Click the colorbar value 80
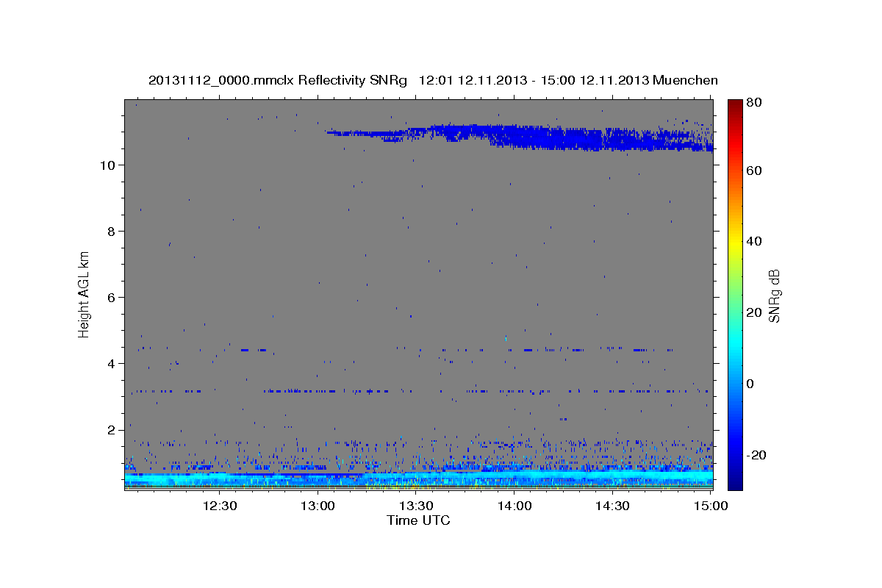This screenshot has height=588, width=882. 756,103
